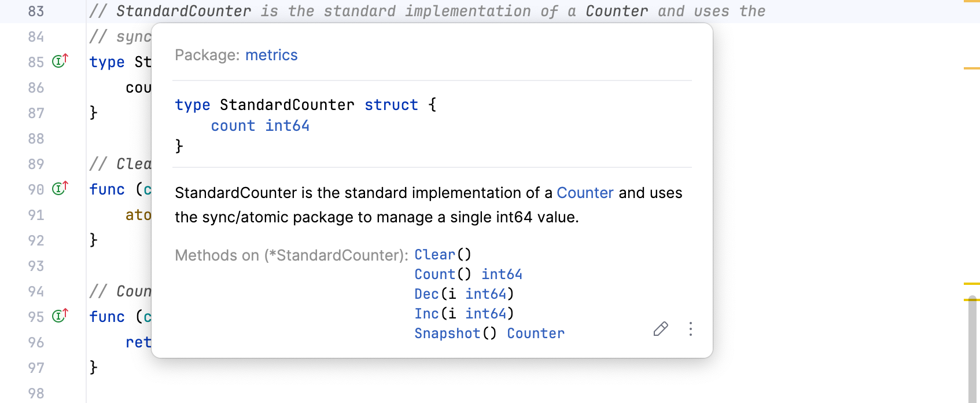The width and height of the screenshot is (980, 403).
Task: Click the pencil edit icon in popup
Action: coord(661,329)
